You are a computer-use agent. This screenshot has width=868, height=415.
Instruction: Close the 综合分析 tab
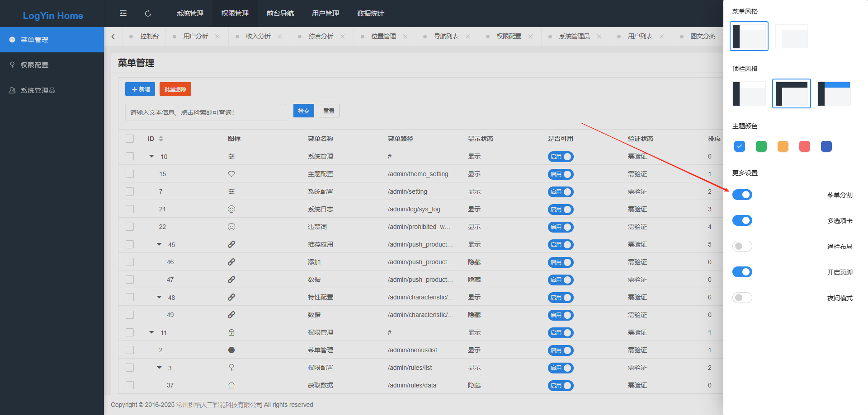343,37
